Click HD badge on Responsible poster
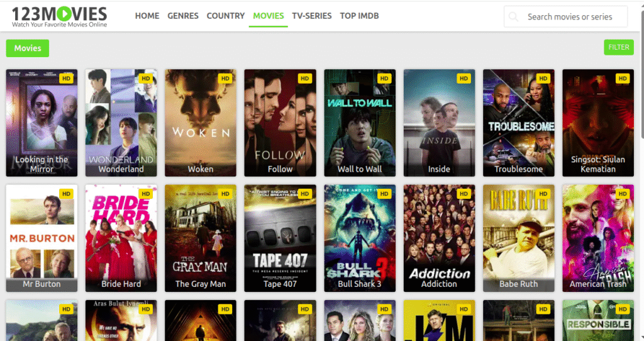This screenshot has height=341, width=644. pos(623,310)
